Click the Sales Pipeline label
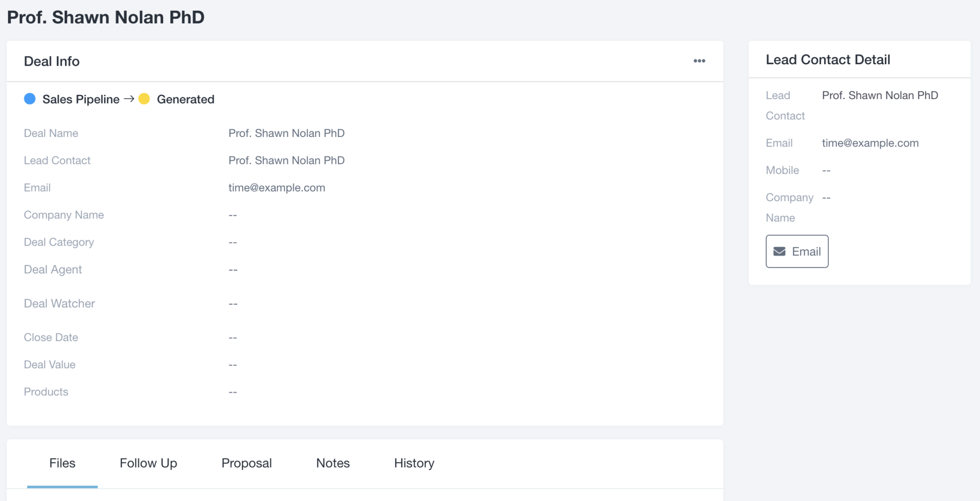The width and height of the screenshot is (980, 501). [81, 99]
